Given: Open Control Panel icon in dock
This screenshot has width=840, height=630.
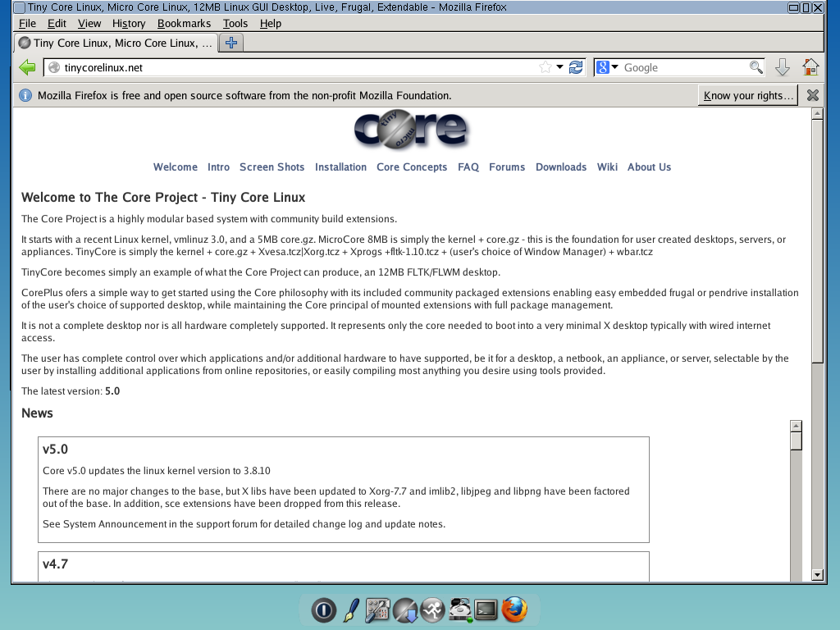Looking at the screenshot, I should [377, 609].
